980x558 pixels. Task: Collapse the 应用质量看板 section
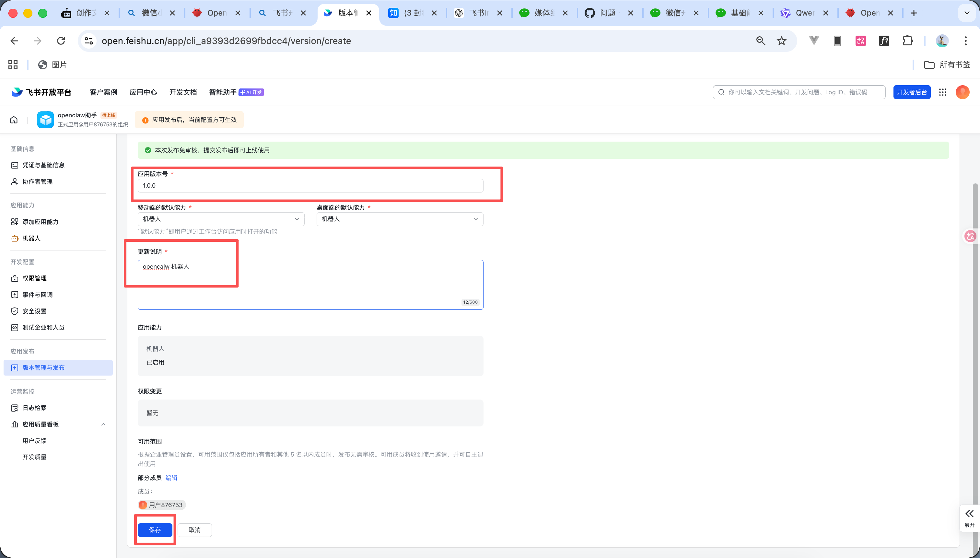pyautogui.click(x=103, y=424)
